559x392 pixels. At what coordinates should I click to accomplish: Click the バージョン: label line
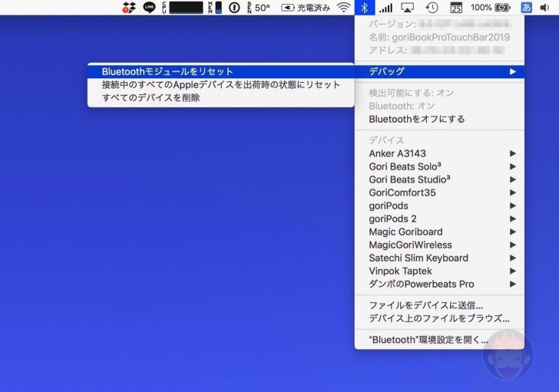439,24
